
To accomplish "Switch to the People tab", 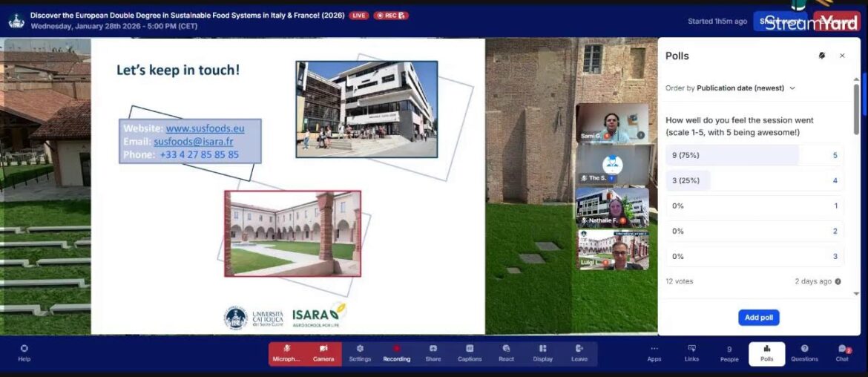I will tap(729, 353).
